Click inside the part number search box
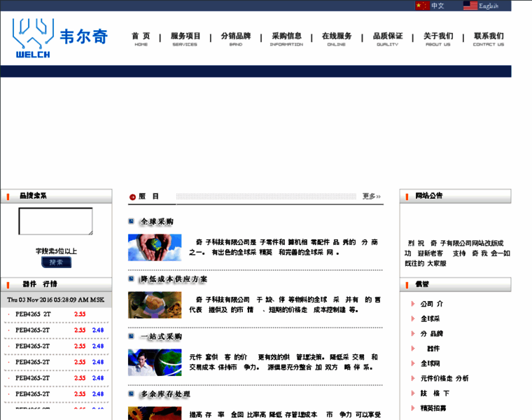 (55, 221)
